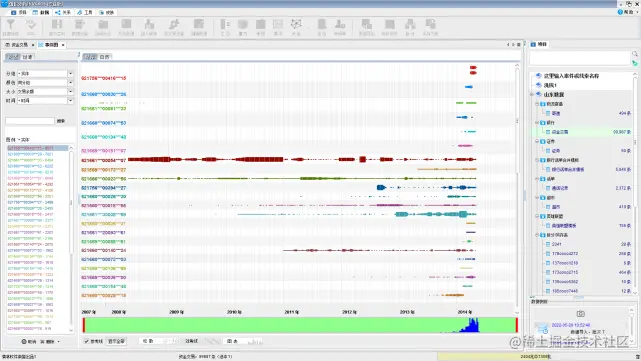Collapse the tree folder above the 2,372-row item
Viewport: 641px width, 361px height.
537,179
